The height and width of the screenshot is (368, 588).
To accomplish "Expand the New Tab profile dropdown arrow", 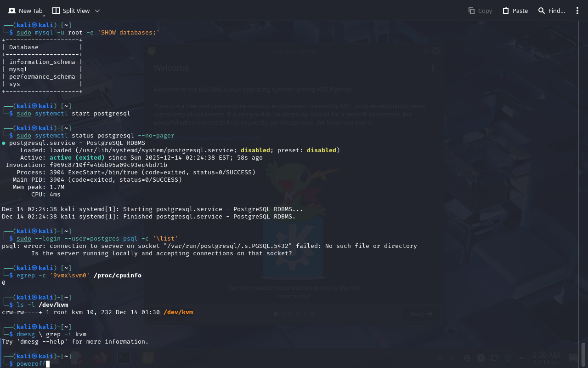I will click(44, 15).
